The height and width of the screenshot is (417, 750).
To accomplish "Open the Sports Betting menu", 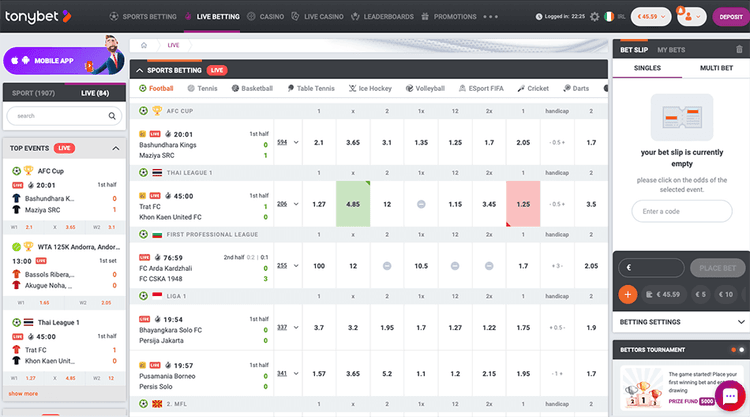I will coord(143,17).
